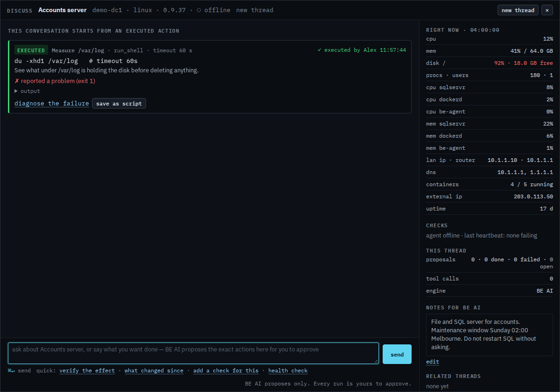Save the action as script

tap(119, 104)
